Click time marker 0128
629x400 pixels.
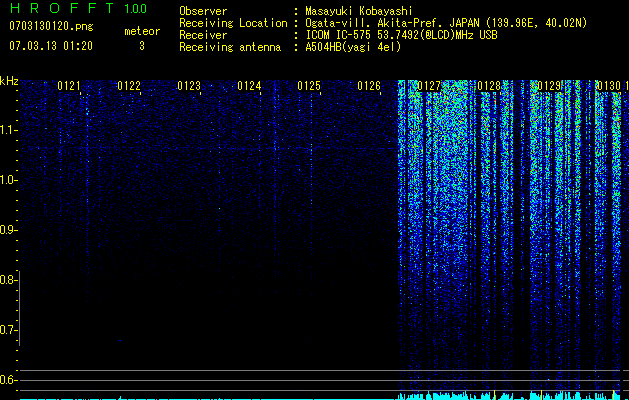(x=489, y=86)
